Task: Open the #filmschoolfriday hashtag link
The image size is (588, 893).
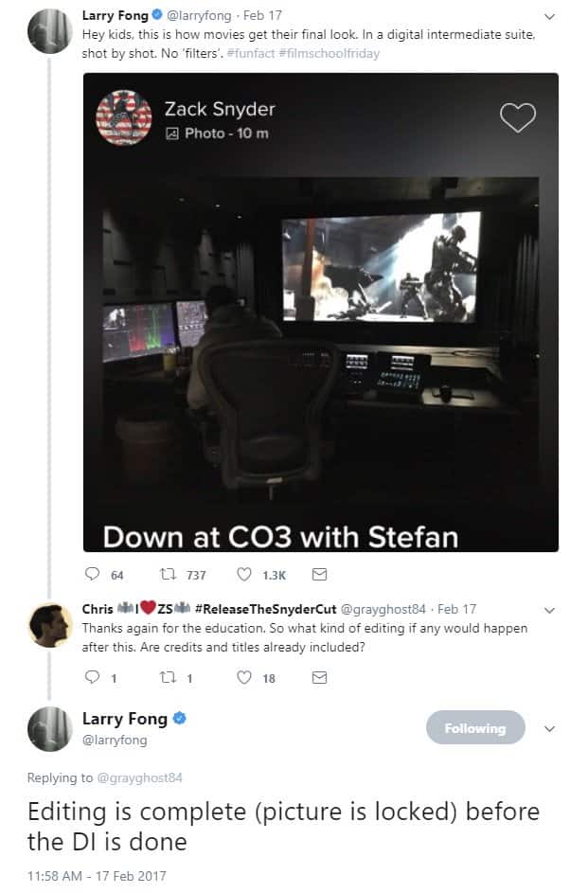Action: coord(329,54)
